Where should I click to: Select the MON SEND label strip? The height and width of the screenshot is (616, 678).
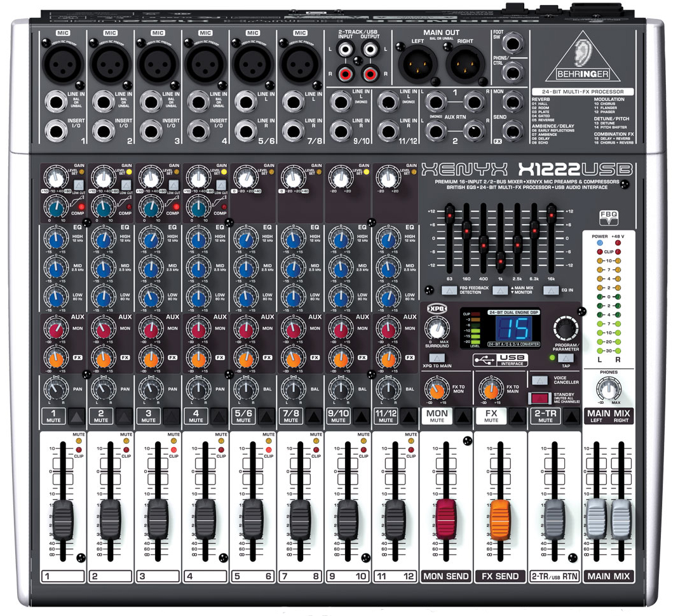446,576
